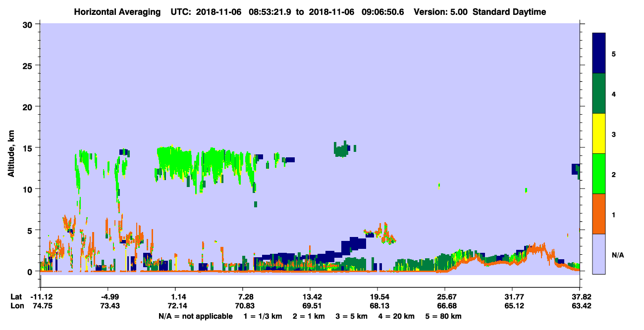Click the 'Lat' row label
This screenshot has width=644, height=330.
[x=16, y=297]
